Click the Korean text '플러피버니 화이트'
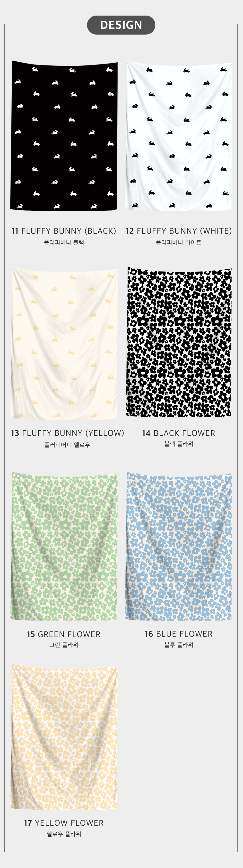This screenshot has width=243, height=868. [179, 242]
